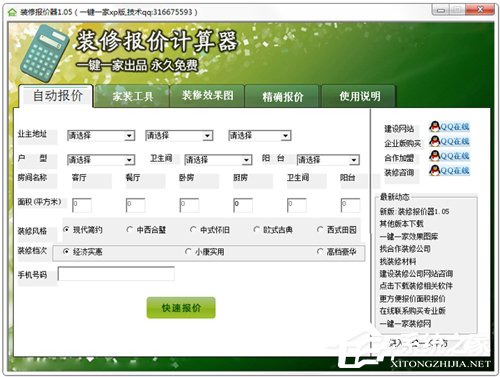Click the QQ penguin icon beside 企业版购买
This screenshot has height=377, width=500.
pyautogui.click(x=434, y=141)
